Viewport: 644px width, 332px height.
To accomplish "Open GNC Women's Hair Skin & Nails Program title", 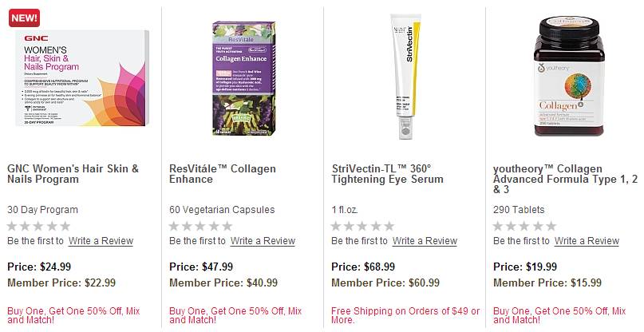I will [x=73, y=174].
